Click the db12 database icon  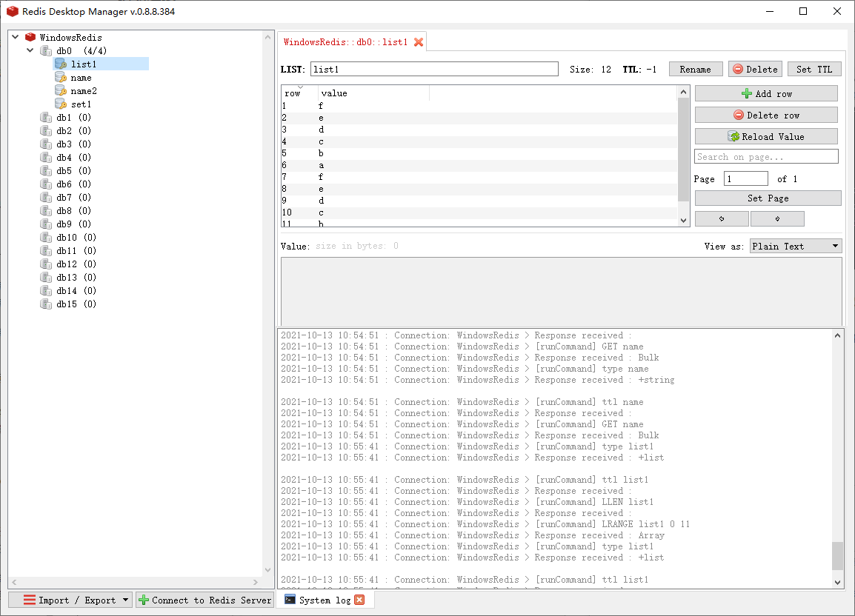coord(46,264)
